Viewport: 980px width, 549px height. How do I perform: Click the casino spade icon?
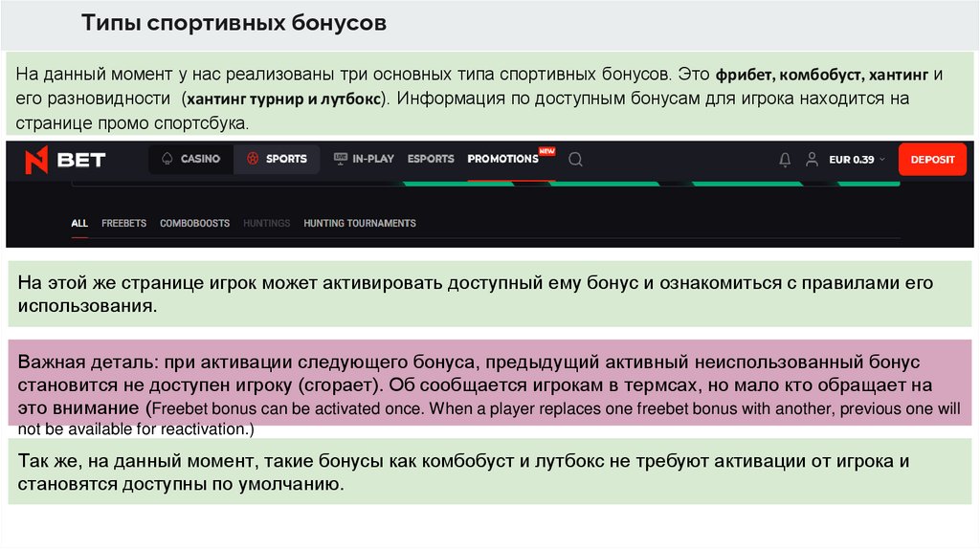(x=167, y=159)
